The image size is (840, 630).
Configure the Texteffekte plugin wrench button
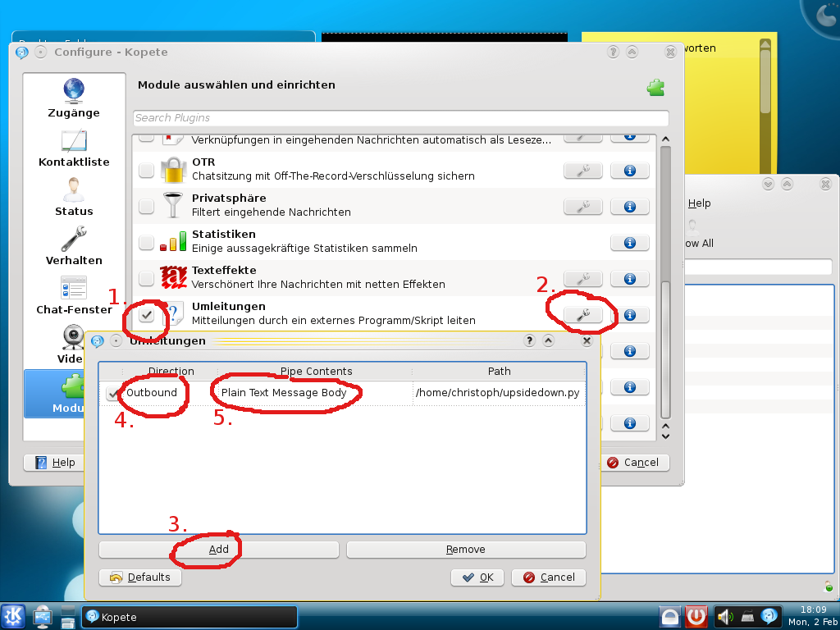583,279
